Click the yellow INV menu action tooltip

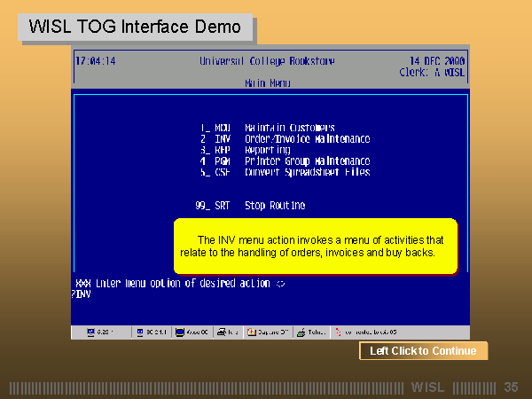[315, 246]
